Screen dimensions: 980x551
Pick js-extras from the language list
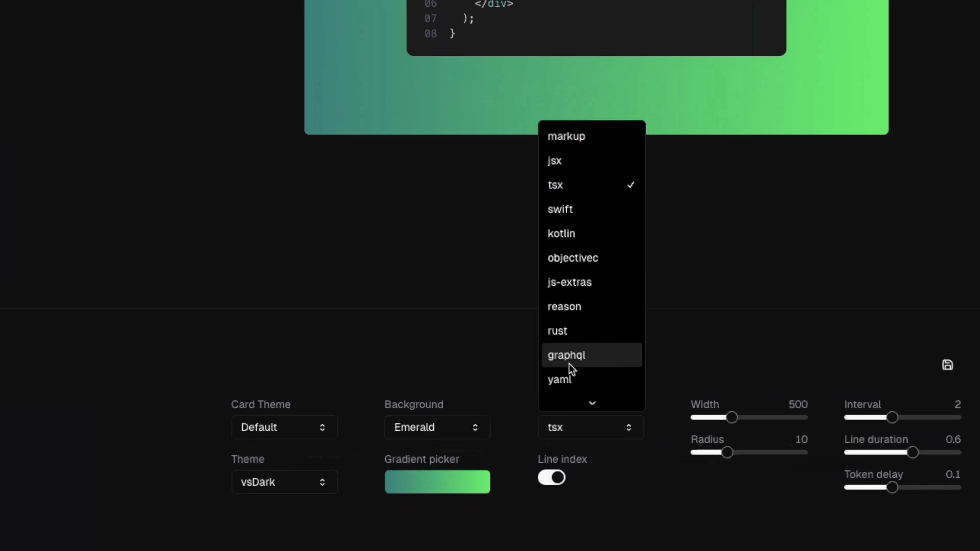coord(592,282)
